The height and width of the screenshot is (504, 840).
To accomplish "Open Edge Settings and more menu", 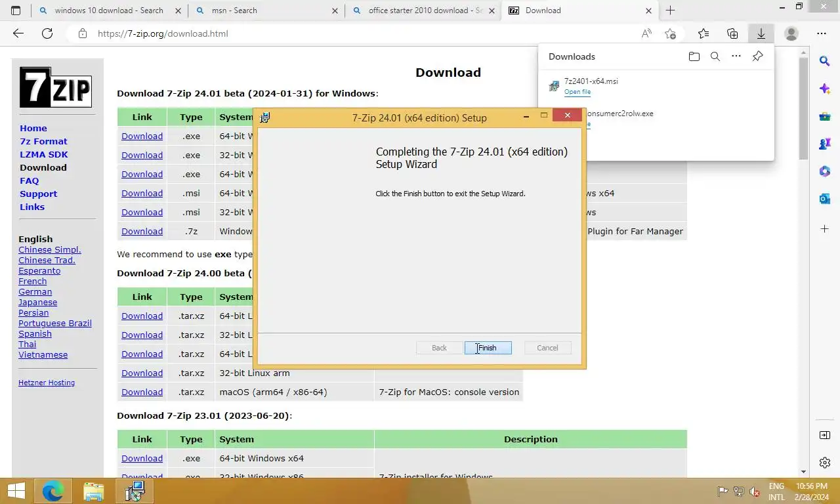I will pos(822,33).
